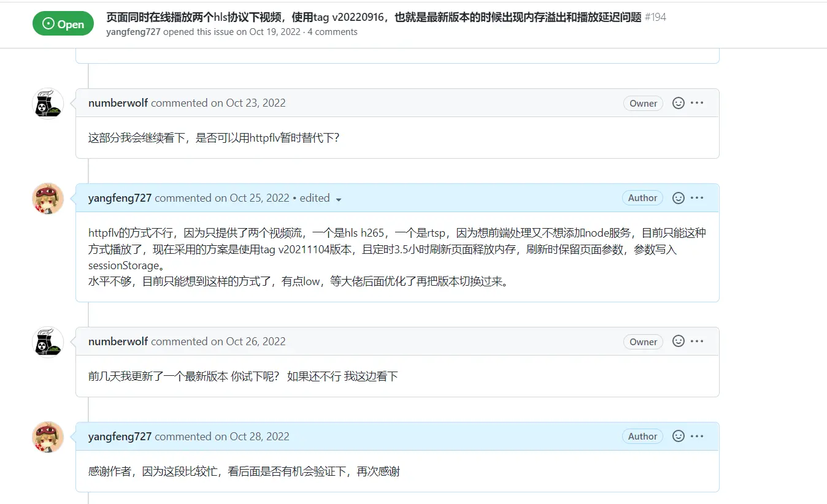Image resolution: width=827 pixels, height=504 pixels.
Task: Click yangfeng727 author link under issue title
Action: (x=133, y=32)
